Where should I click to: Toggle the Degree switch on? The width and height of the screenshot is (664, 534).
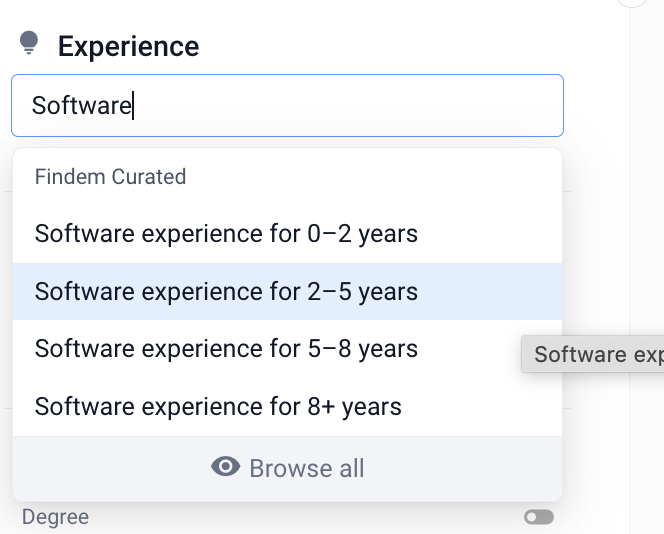539,517
